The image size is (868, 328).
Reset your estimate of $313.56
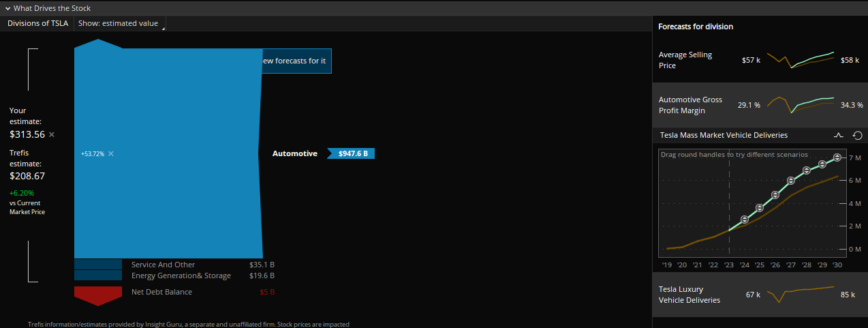(52, 134)
